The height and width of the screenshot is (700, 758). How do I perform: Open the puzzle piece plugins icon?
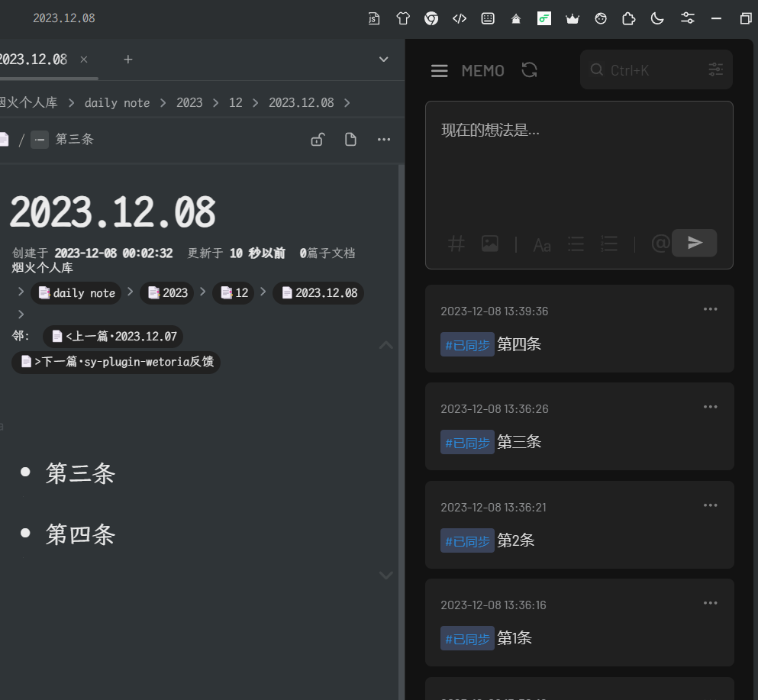628,18
